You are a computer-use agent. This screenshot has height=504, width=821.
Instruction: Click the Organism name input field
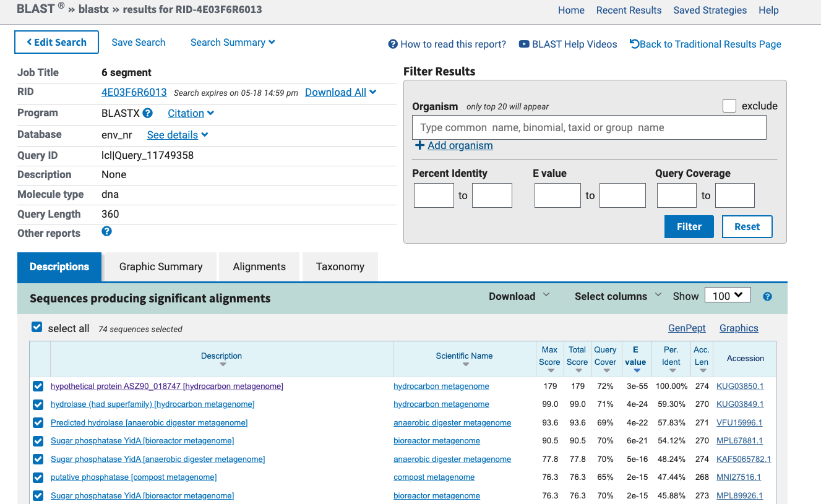[589, 127]
